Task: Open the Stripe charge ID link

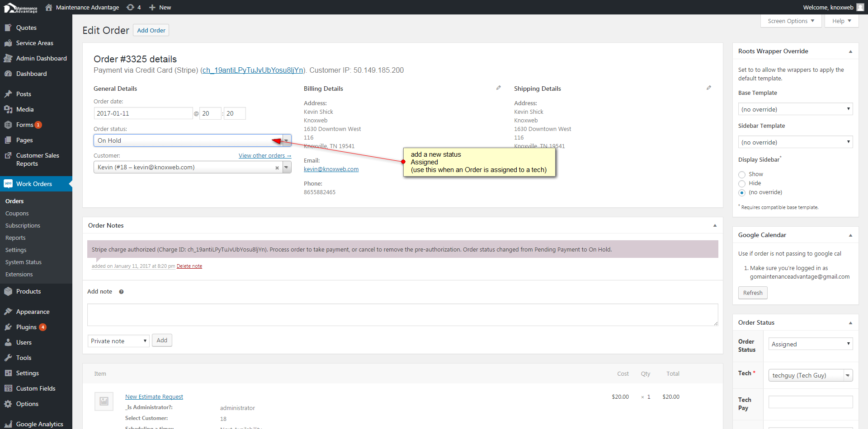Action: point(253,70)
